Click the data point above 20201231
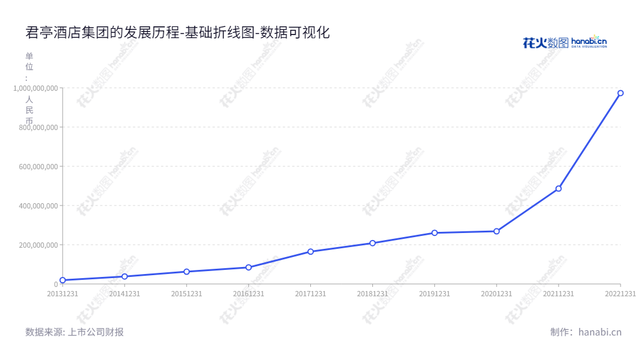The image size is (644, 363). pos(496,231)
